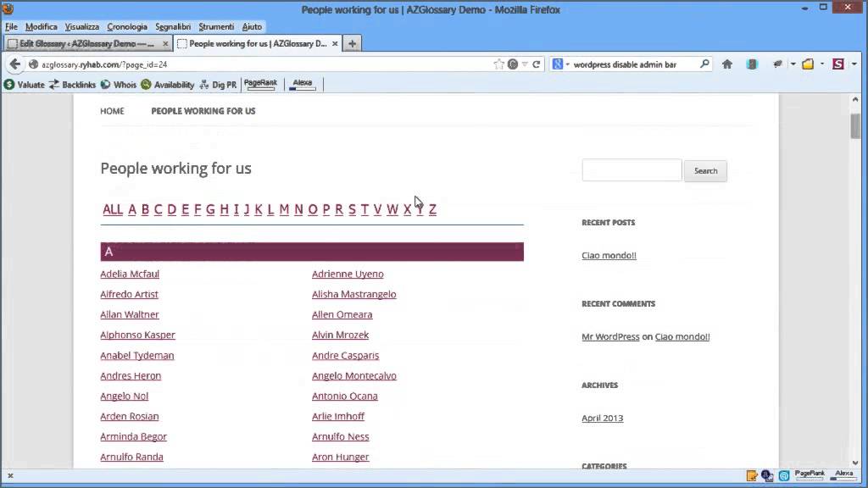Click the PageRank indicator in the top toolbar
The image size is (868, 488).
pyautogui.click(x=260, y=84)
